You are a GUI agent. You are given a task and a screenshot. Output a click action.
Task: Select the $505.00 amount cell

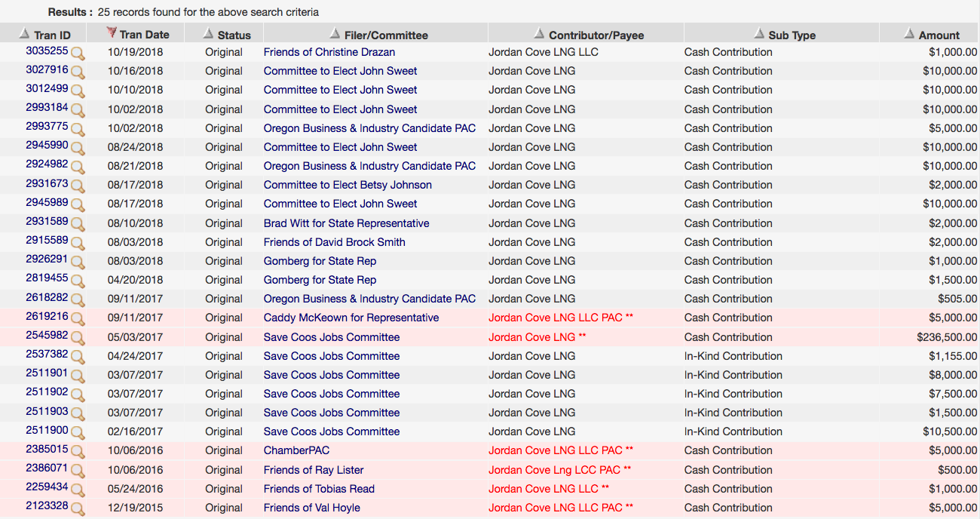tap(957, 299)
